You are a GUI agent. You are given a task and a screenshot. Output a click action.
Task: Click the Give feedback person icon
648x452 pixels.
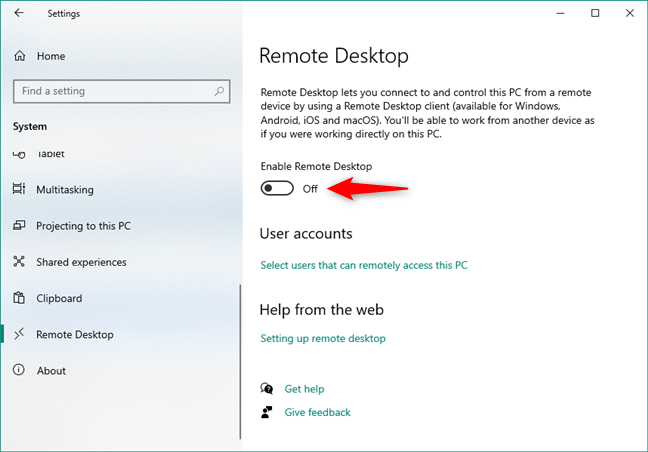[x=267, y=412]
